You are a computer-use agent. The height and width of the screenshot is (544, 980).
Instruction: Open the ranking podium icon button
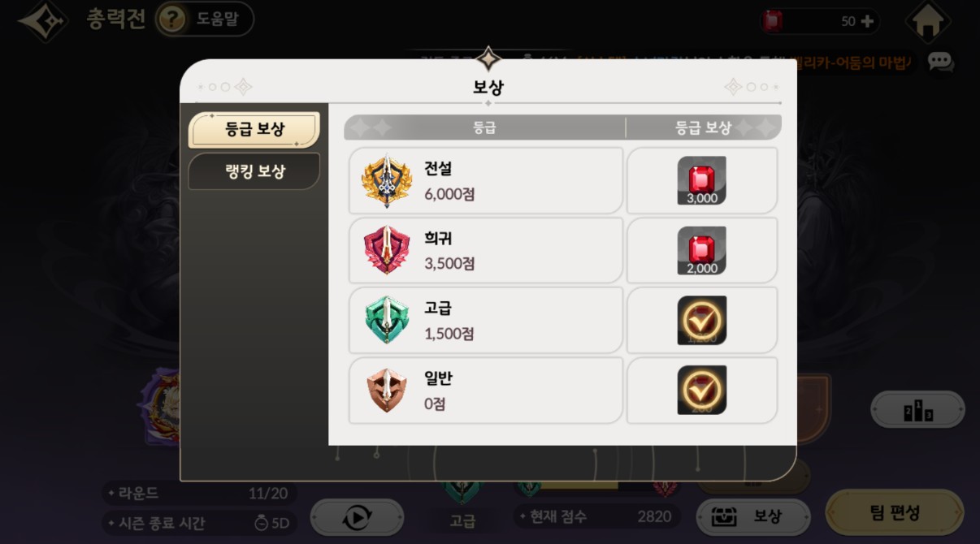pyautogui.click(x=917, y=410)
